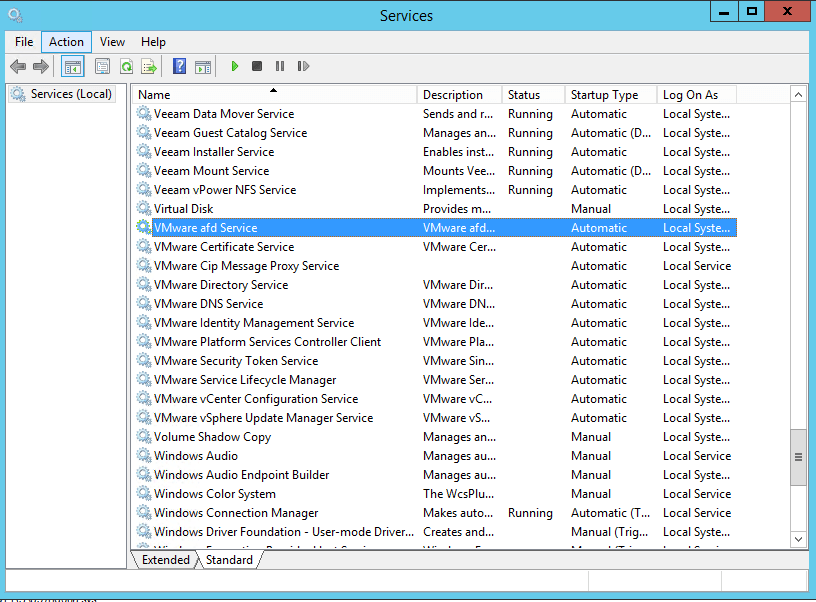Click the gear icon beside Volume Shadow Copy
816x602 pixels.
144,437
